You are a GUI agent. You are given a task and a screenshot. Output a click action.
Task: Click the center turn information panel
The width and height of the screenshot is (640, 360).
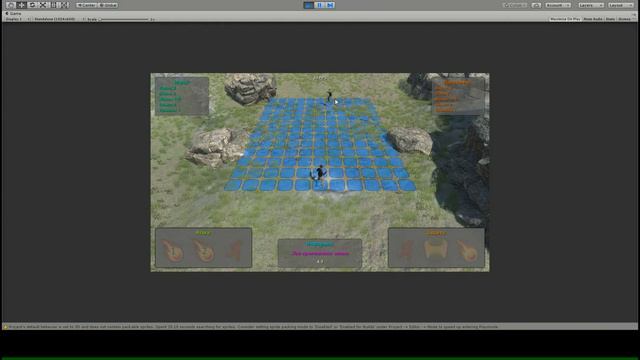click(320, 253)
